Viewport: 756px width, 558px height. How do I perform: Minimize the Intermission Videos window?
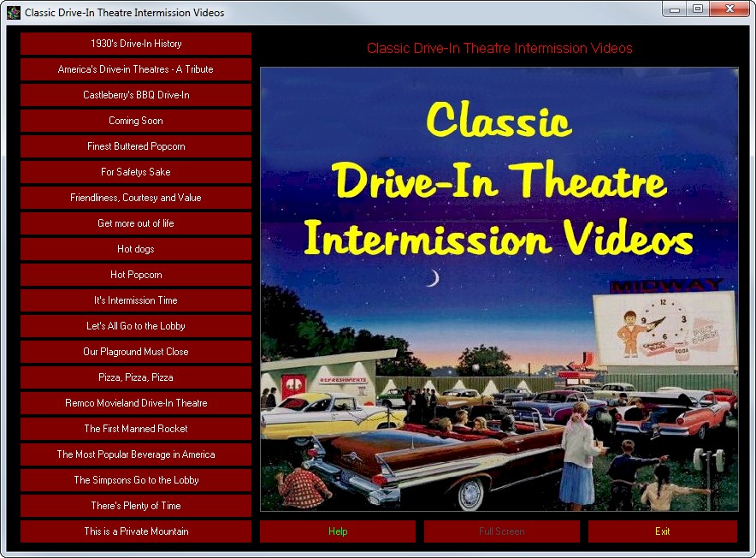click(675, 9)
